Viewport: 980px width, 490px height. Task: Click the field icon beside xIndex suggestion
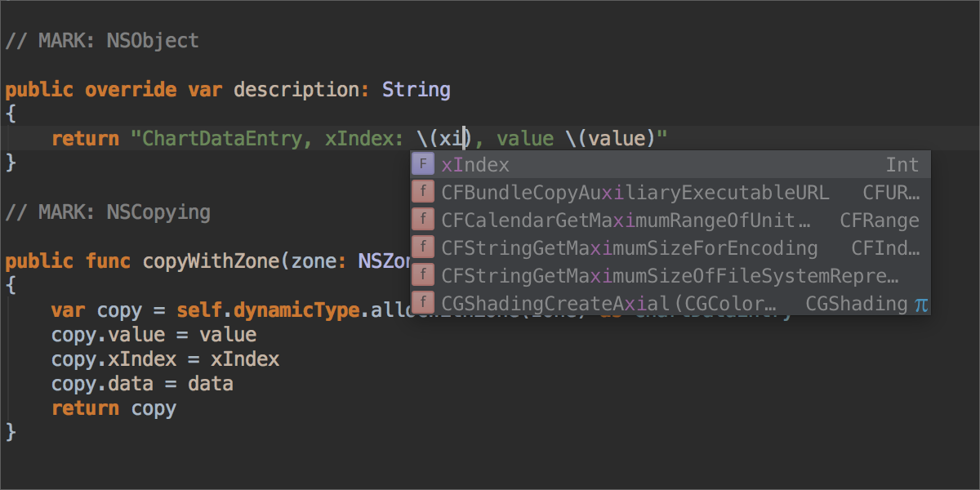click(422, 164)
